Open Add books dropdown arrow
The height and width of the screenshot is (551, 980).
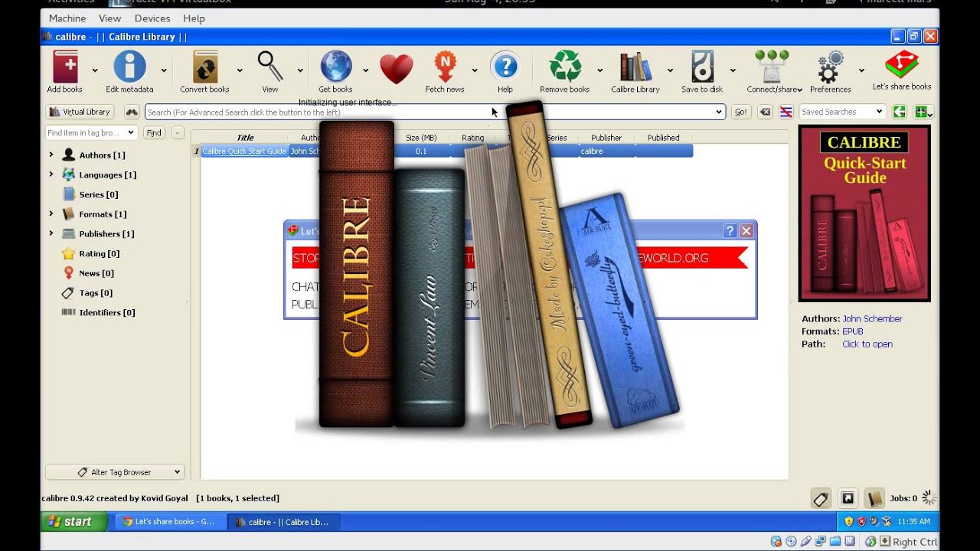(95, 70)
